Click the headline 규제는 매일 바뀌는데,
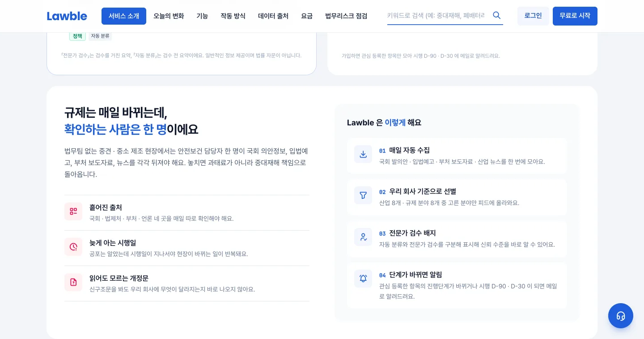This screenshot has height=339, width=644. [x=115, y=112]
